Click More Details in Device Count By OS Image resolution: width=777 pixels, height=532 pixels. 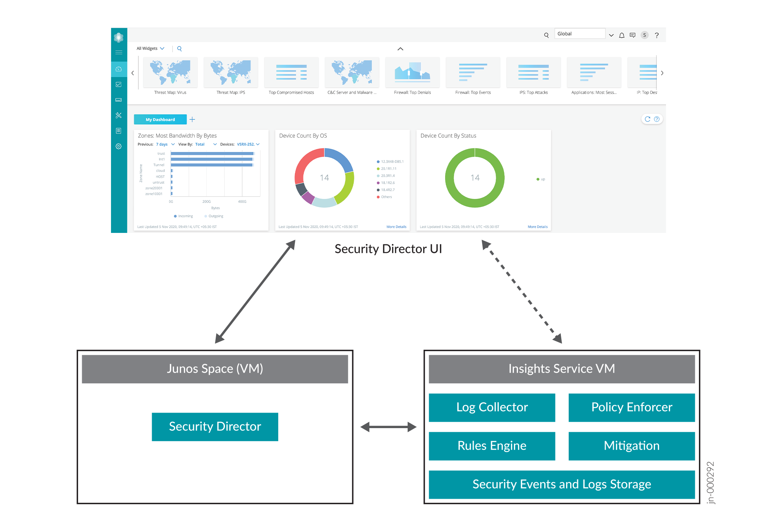tap(396, 227)
